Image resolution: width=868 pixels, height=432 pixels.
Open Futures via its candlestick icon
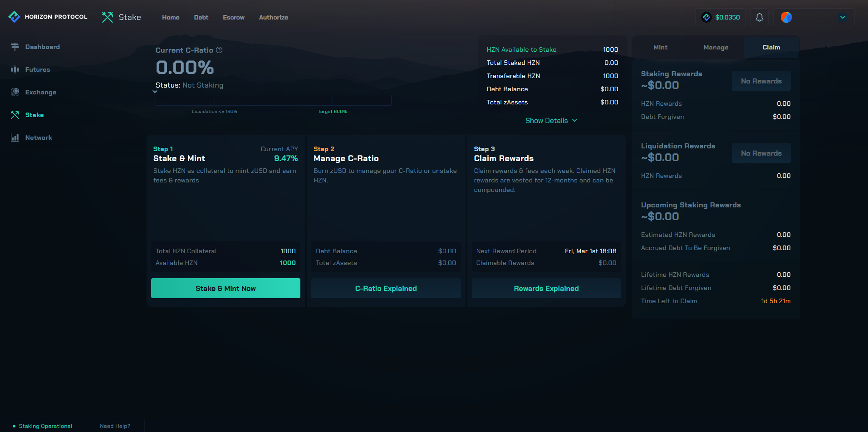[x=15, y=69]
